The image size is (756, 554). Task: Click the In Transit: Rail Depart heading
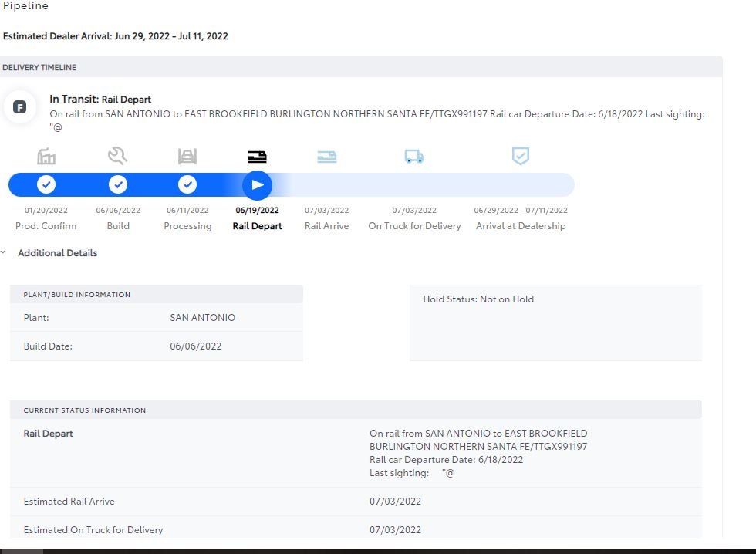[x=100, y=100]
